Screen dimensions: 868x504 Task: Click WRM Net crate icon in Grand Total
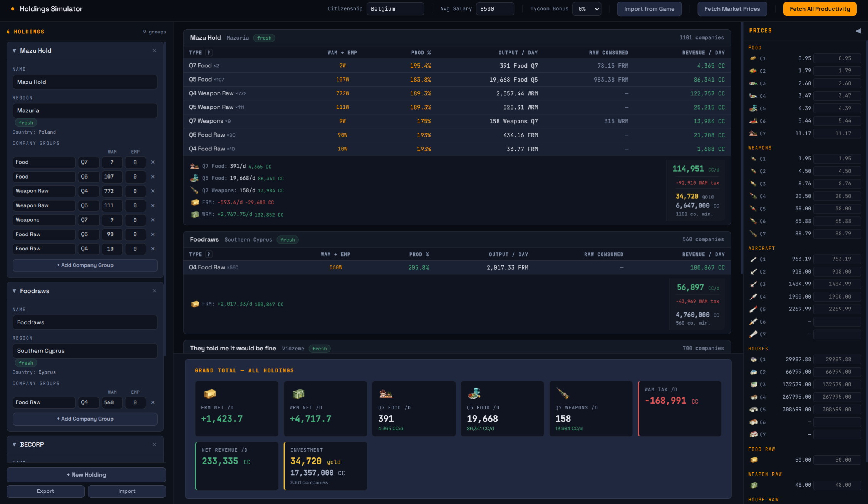(298, 394)
